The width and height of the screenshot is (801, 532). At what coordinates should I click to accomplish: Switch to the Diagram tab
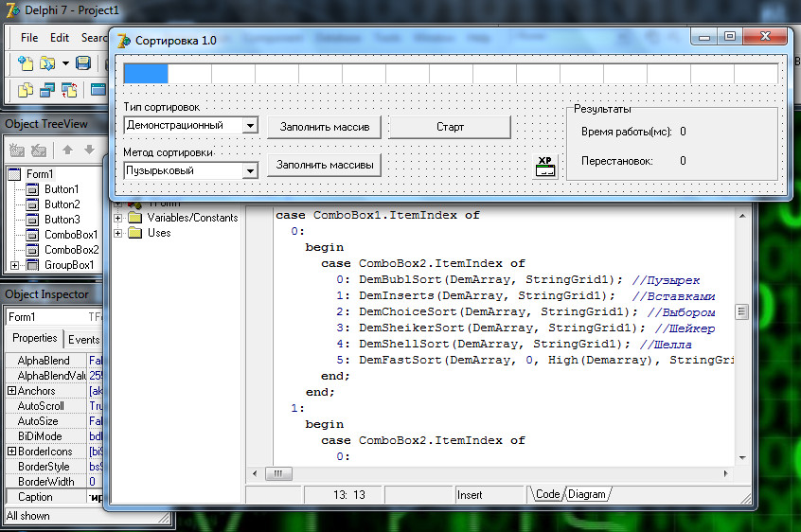coord(587,494)
